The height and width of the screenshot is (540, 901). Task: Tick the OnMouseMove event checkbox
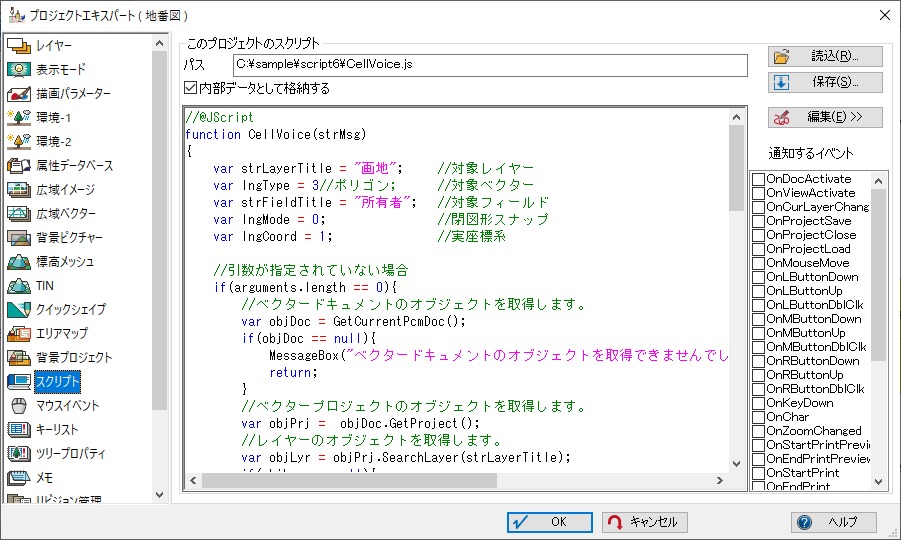[758, 263]
